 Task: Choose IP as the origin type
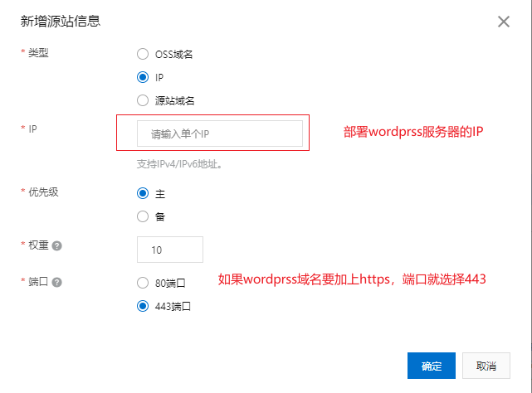[143, 77]
